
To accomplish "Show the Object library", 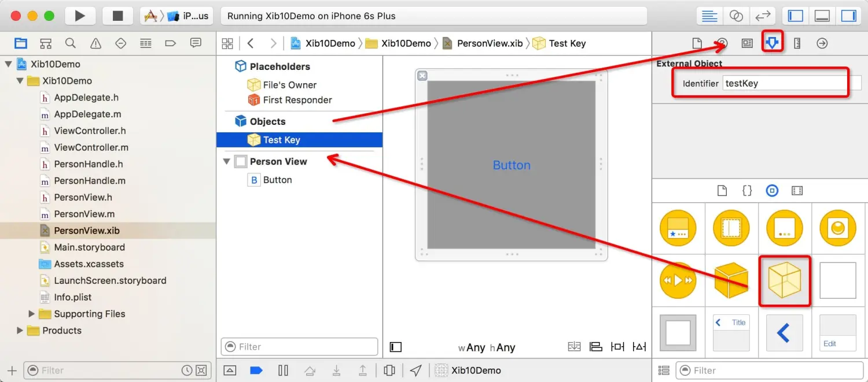I will (772, 191).
